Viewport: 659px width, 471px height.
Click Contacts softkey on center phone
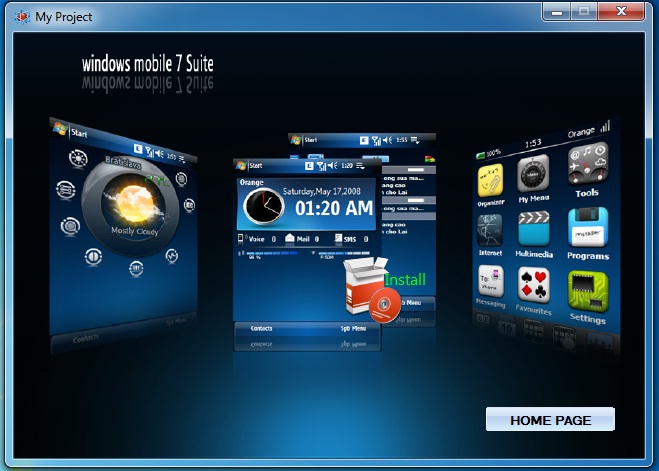point(261,329)
